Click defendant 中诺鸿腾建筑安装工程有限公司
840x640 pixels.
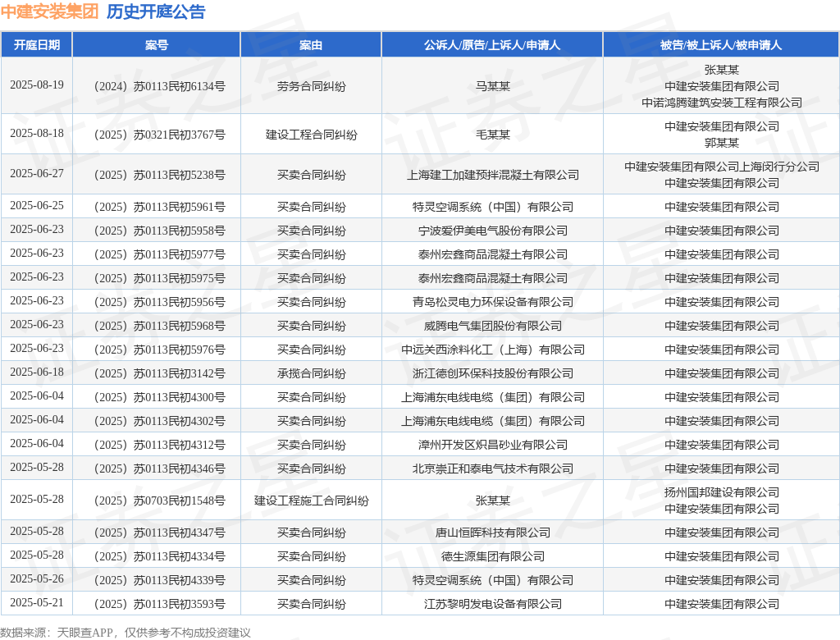click(722, 103)
